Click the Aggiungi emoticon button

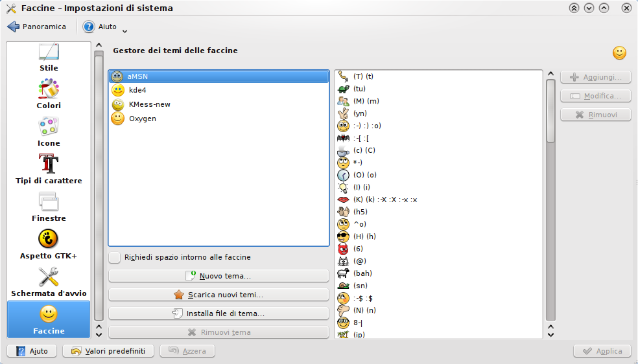coord(596,77)
